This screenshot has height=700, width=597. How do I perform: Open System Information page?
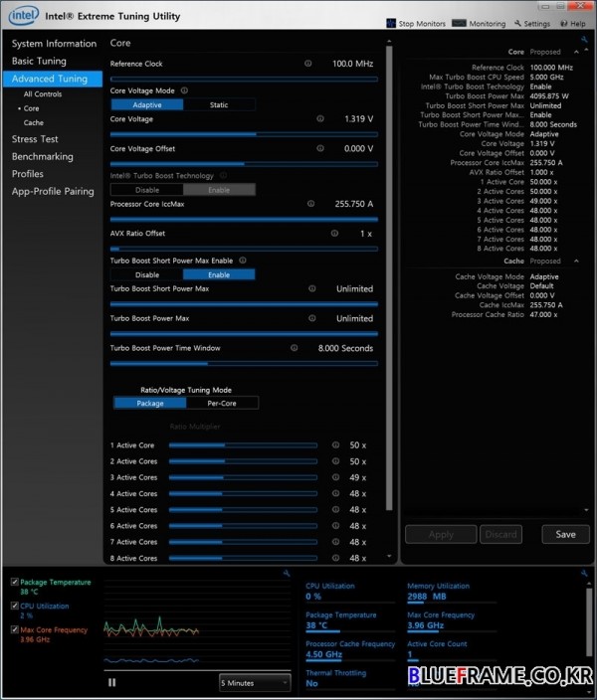[54, 44]
